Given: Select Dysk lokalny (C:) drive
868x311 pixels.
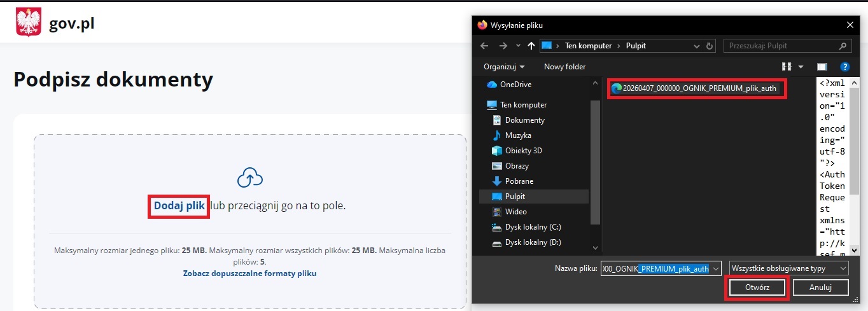Looking at the screenshot, I should coord(533,227).
